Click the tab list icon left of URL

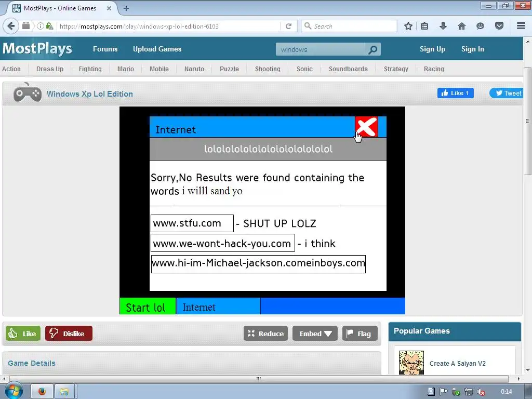coord(26,26)
